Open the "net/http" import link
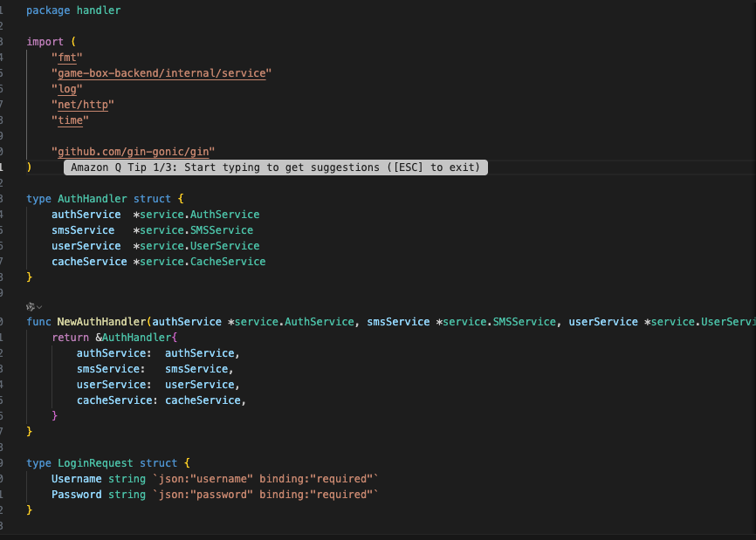 (83, 105)
